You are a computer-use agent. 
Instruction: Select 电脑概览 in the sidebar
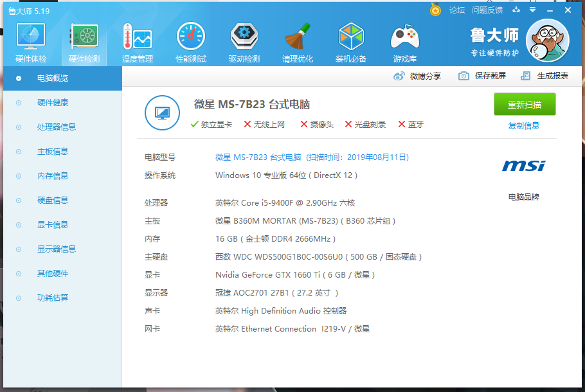point(63,78)
